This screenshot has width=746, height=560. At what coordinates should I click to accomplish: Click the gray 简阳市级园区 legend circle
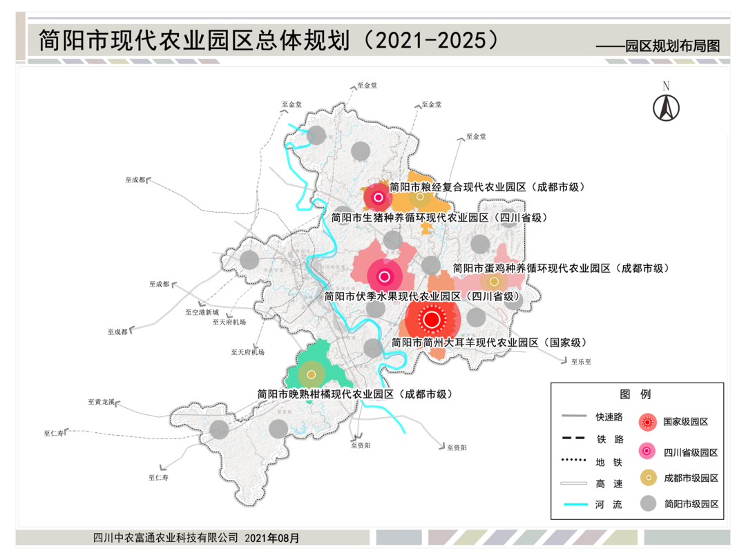(648, 503)
